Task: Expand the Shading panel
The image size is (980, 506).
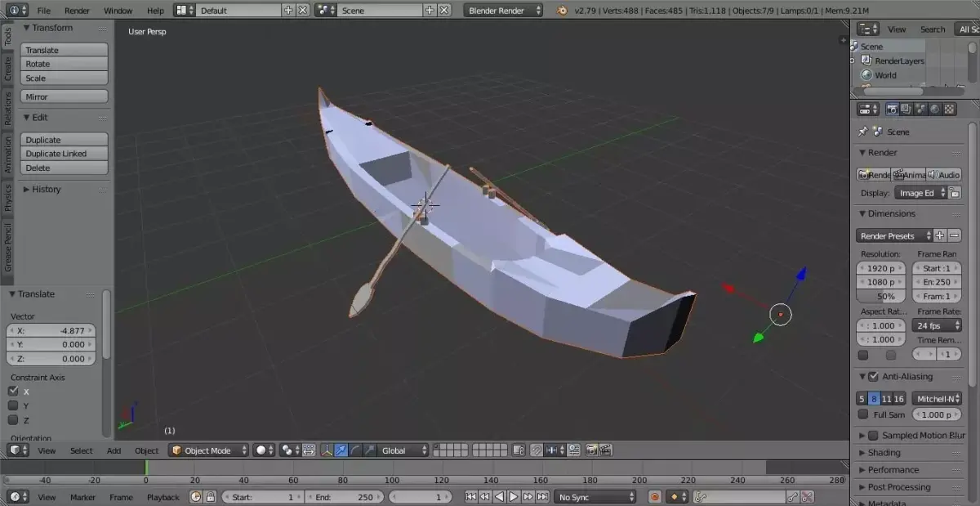Action: tap(883, 453)
